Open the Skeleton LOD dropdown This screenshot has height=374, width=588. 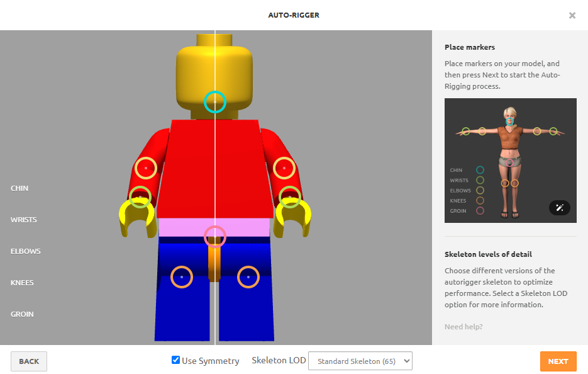point(360,361)
